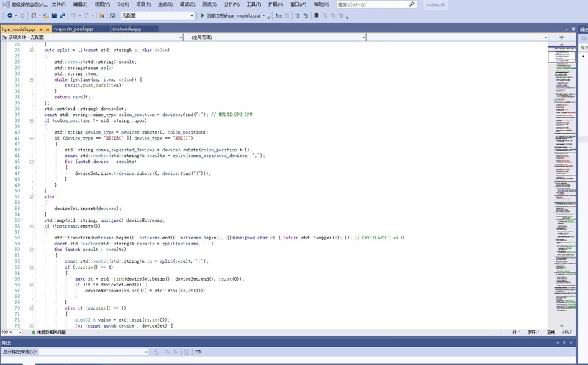This screenshot has width=588, height=365.
Task: Collapse the else block at line 51
Action: point(32,197)
